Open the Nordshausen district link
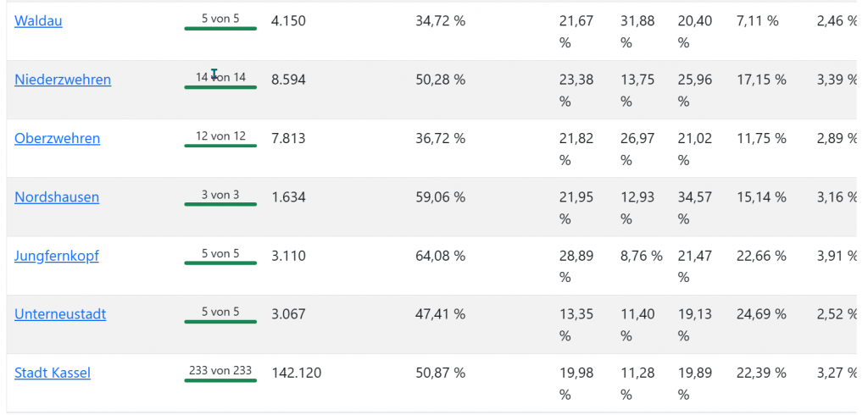Screen dimensions: 868x415 click(x=57, y=197)
